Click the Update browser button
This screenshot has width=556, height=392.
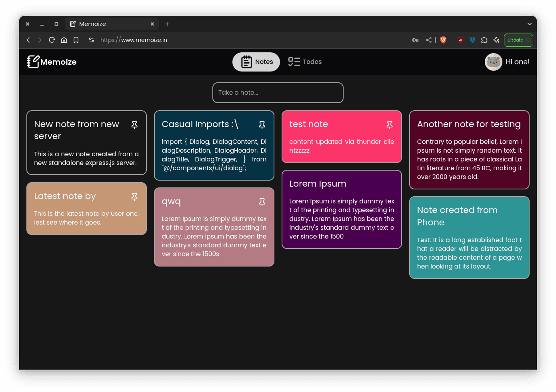(518, 40)
